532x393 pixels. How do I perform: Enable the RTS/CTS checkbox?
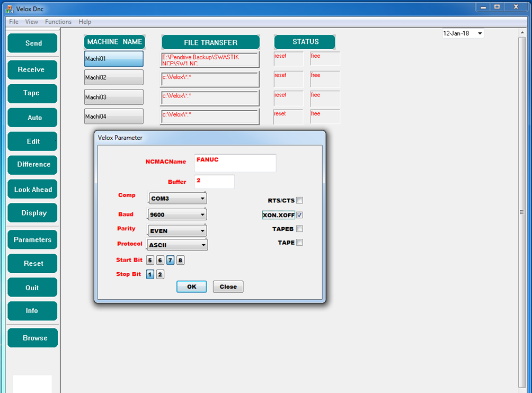[299, 201]
